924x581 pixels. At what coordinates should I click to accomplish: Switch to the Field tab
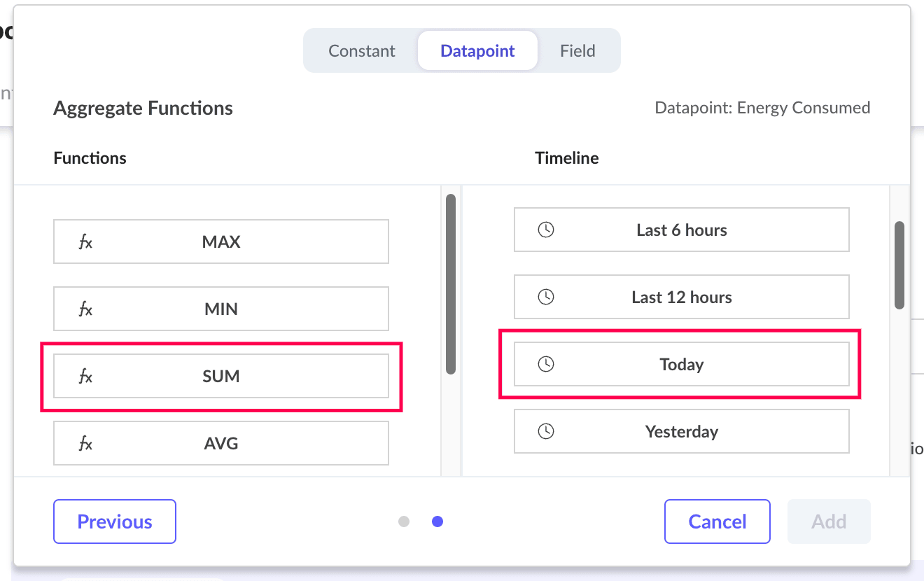[577, 51]
